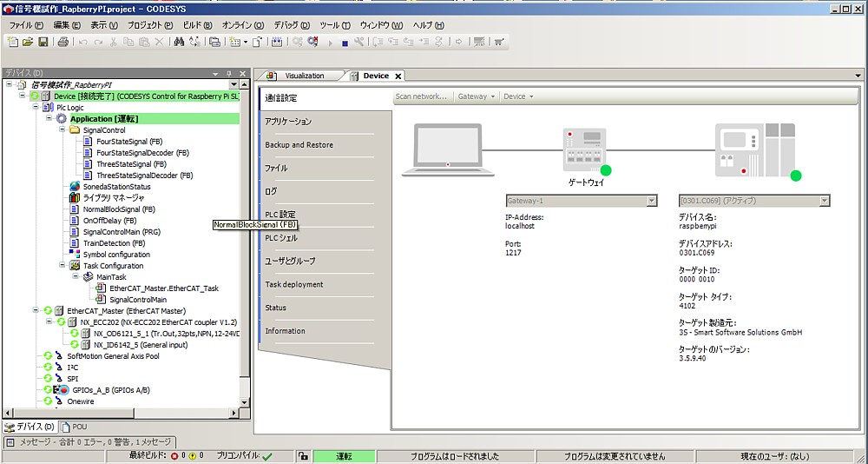The height and width of the screenshot is (464, 868).
Task: Click the binoculars Find icon
Action: click(x=179, y=42)
